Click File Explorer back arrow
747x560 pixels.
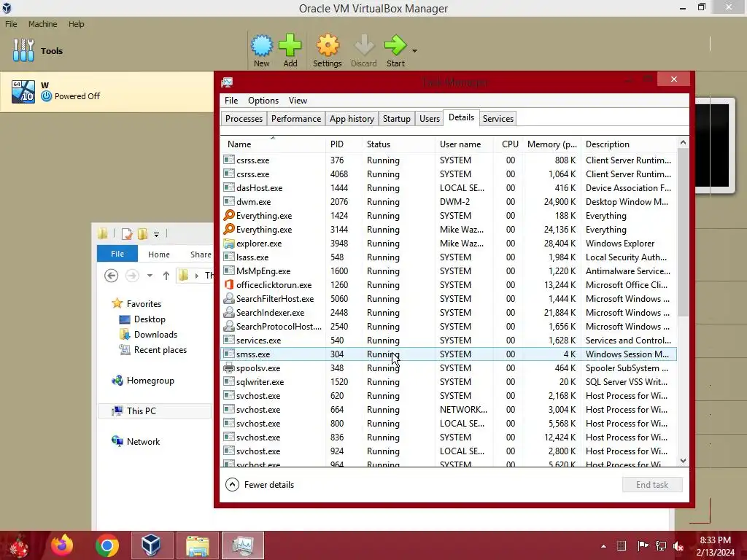pos(111,275)
